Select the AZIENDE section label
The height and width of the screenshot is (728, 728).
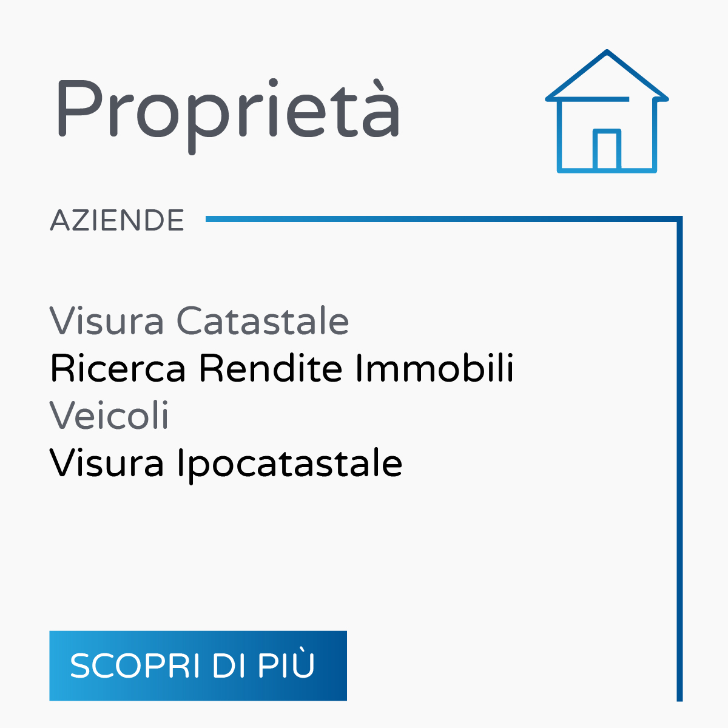tap(116, 220)
